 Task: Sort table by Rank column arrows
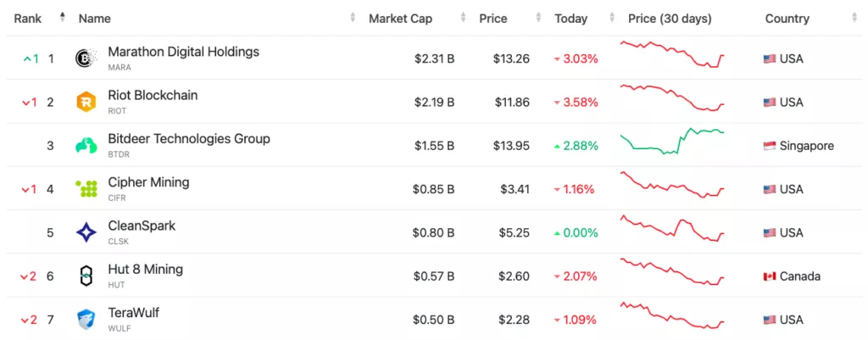(x=62, y=18)
